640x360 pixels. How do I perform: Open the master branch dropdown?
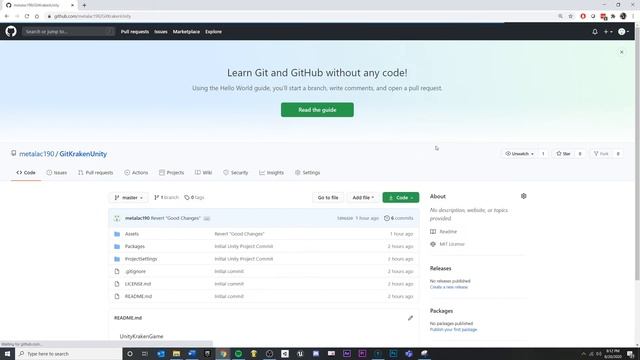pyautogui.click(x=128, y=198)
